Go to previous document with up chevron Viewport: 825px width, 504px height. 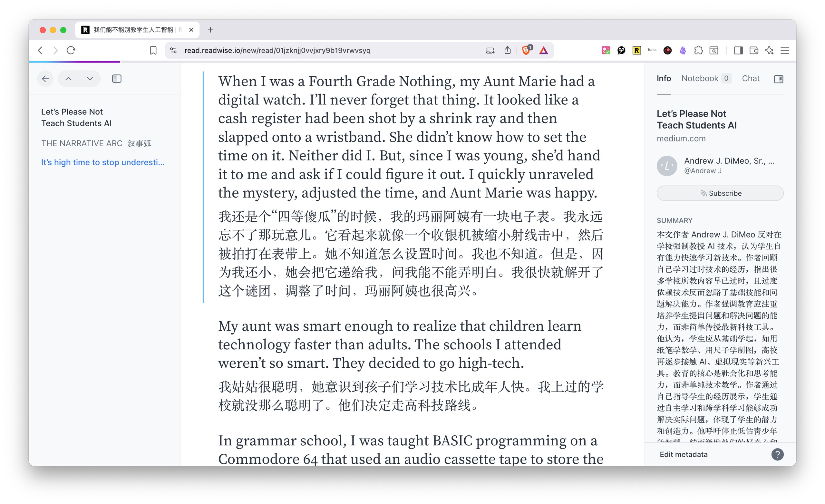tap(68, 79)
